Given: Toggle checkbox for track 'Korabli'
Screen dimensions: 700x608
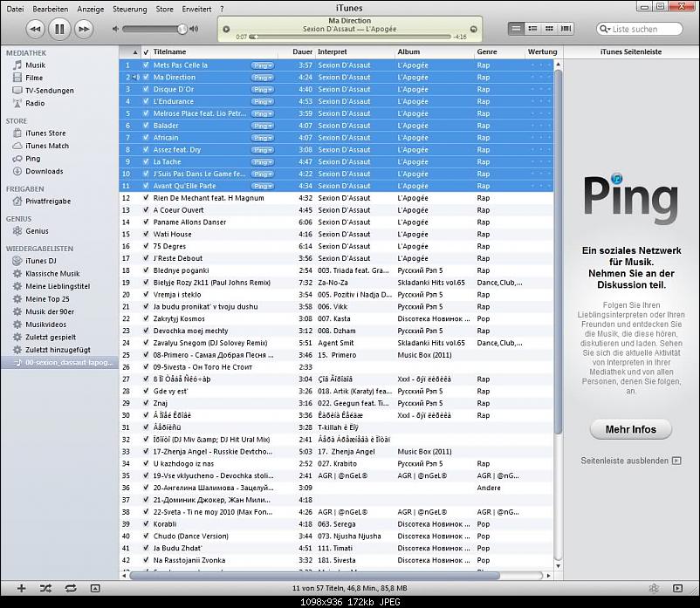Looking at the screenshot, I should 146,524.
